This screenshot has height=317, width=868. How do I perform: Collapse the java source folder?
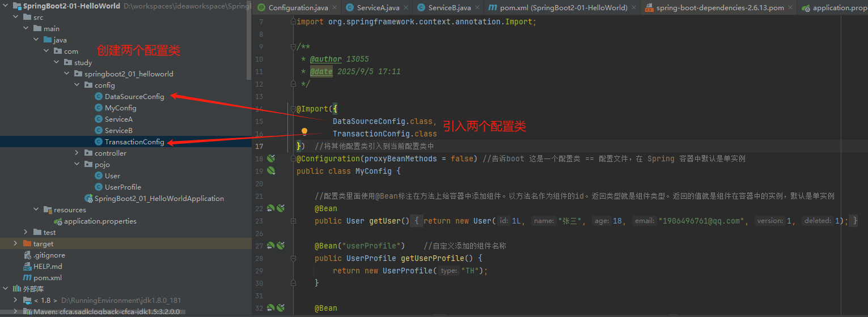[x=36, y=40]
